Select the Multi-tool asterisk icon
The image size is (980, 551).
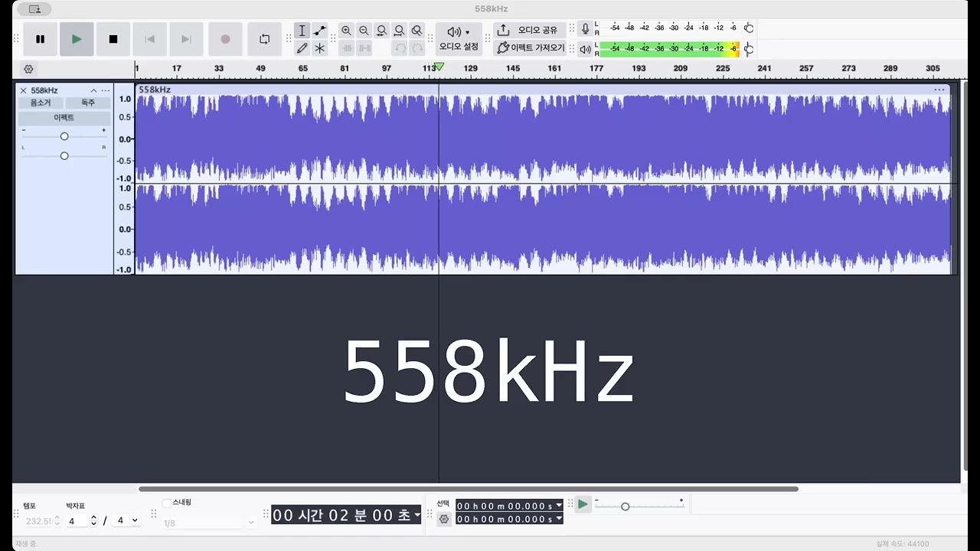pos(320,48)
